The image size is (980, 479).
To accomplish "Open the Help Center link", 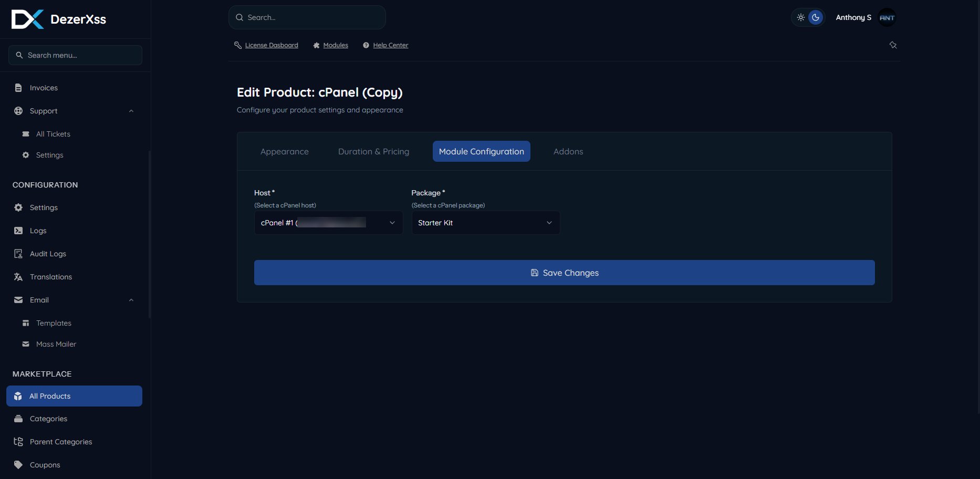I will [391, 45].
